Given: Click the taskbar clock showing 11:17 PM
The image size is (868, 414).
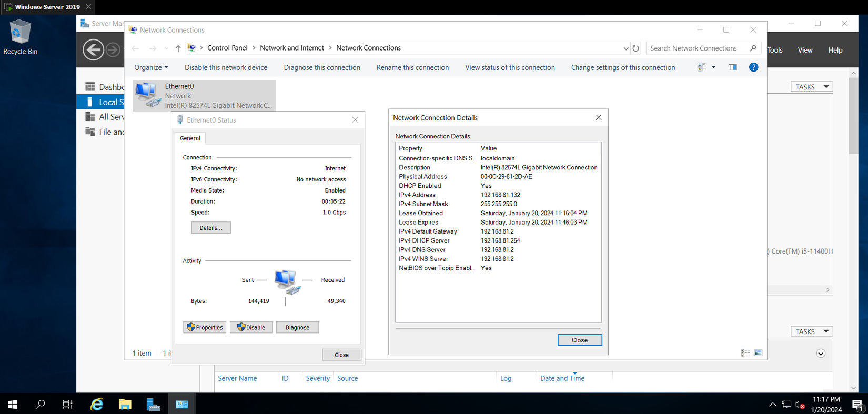Looking at the screenshot, I should pos(826,405).
